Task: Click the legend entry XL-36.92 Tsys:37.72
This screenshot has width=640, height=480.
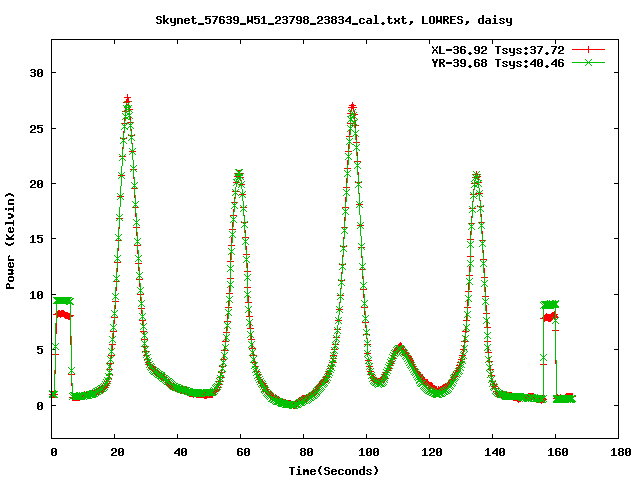Action: tap(498, 50)
